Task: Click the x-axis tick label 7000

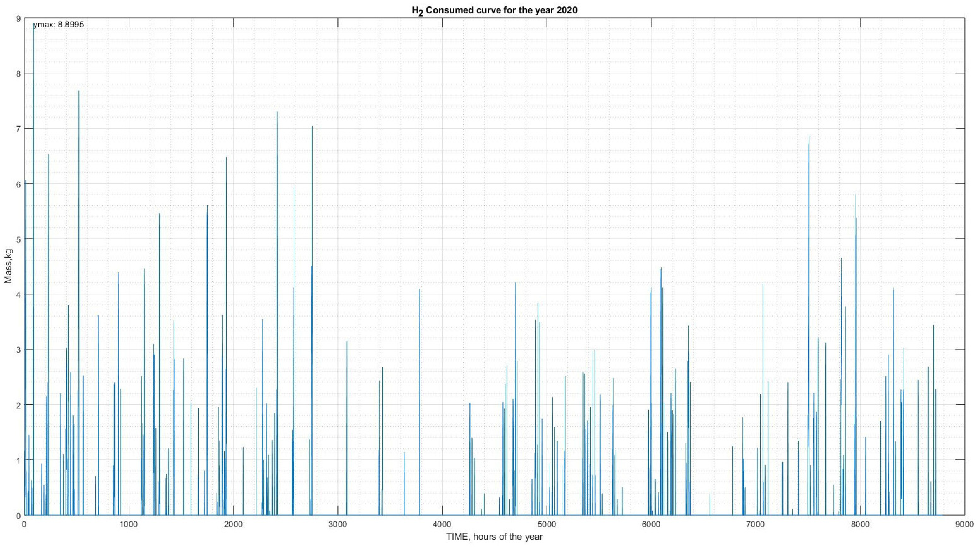Action: click(x=755, y=524)
